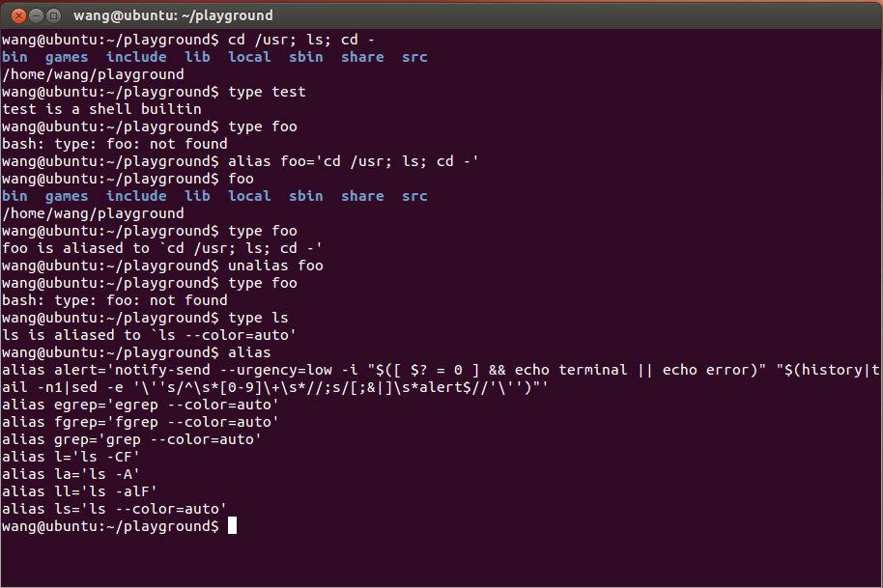The height and width of the screenshot is (588, 883).
Task: Click the 'test is a shell builtin' line
Action: tap(101, 108)
